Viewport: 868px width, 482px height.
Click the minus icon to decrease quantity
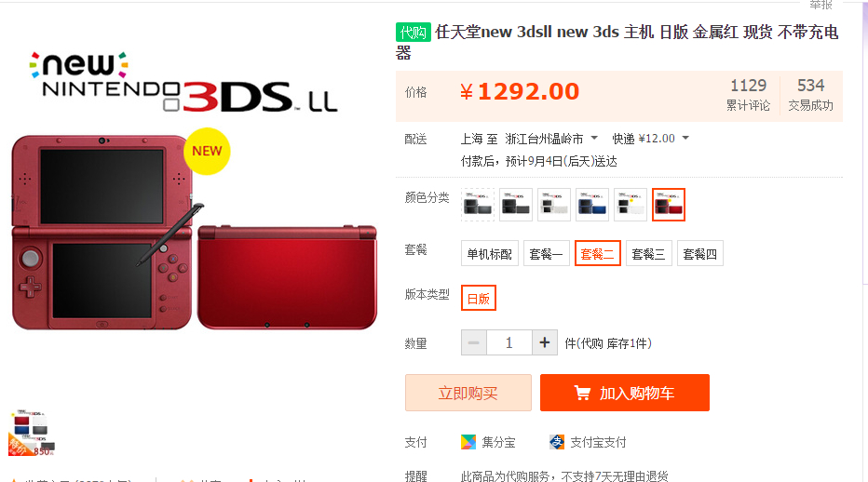474,342
